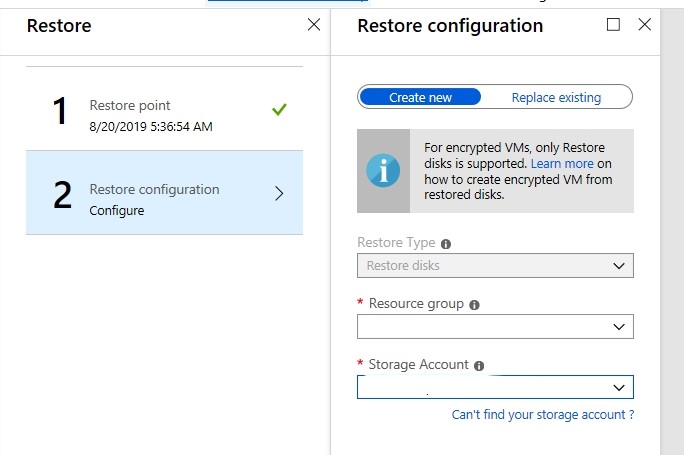The image size is (684, 455).
Task: Close the Restore blade
Action: tap(314, 24)
